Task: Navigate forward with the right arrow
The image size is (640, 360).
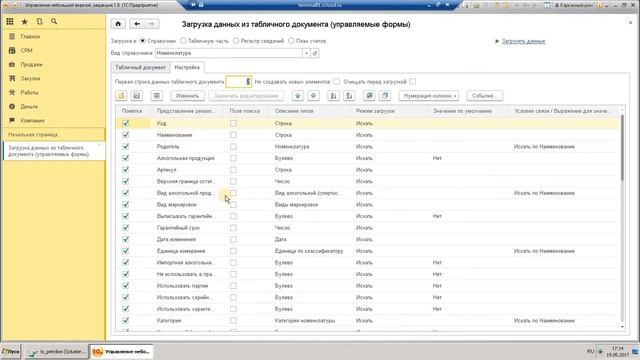Action: (x=151, y=24)
